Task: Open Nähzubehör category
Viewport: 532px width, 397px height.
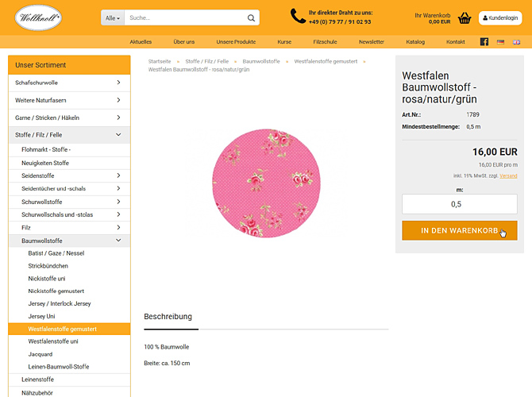Action: (x=69, y=392)
